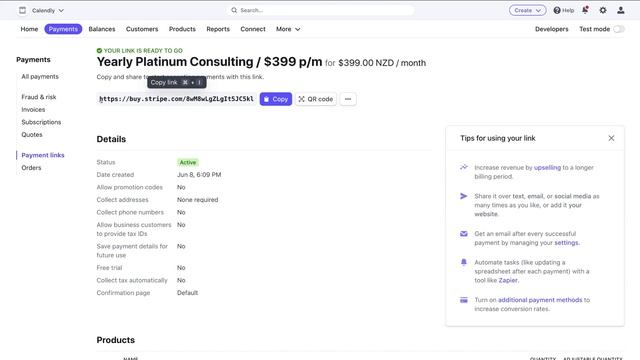Screen dimensions: 640x360
Task: Open additional payment methods link
Action: pos(540,300)
